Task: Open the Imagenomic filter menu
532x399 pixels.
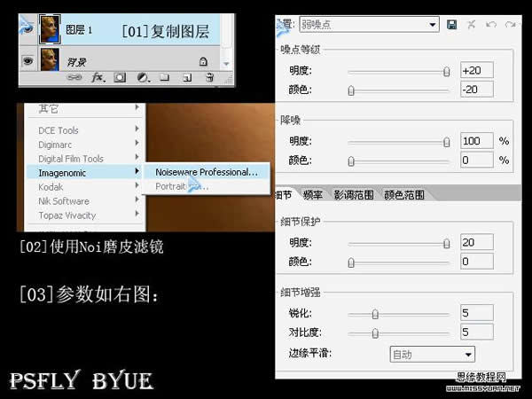Action: coord(85,172)
